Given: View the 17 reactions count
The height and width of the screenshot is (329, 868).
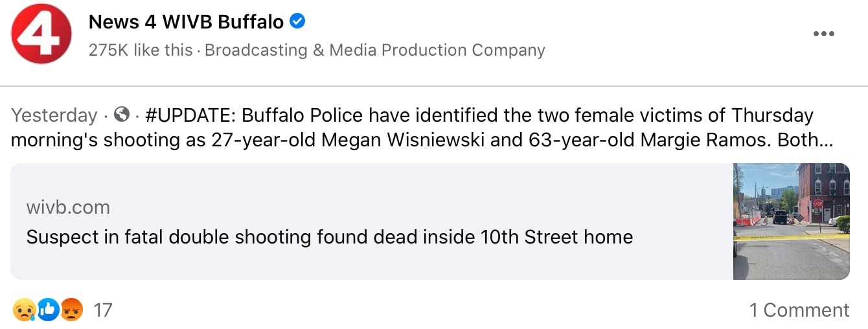Looking at the screenshot, I should (103, 310).
